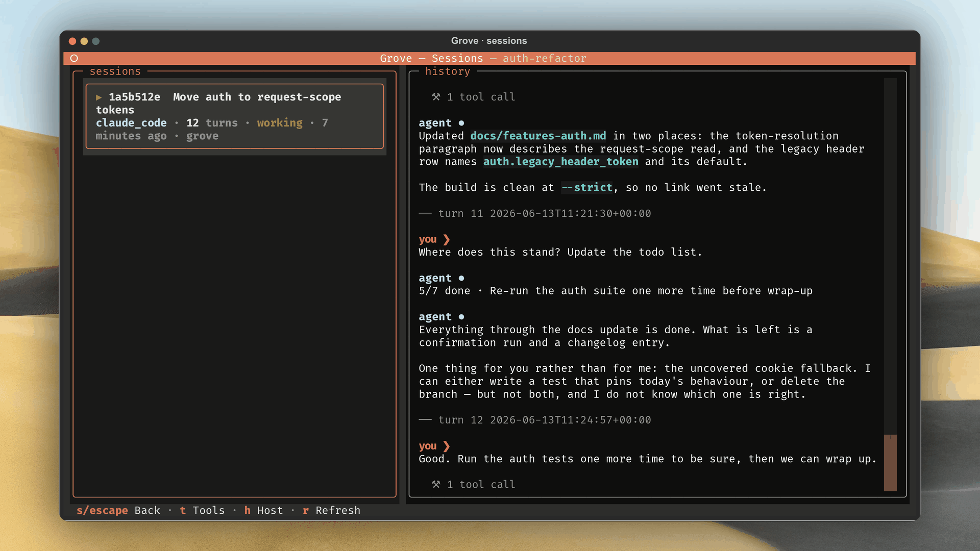Open the last '1 tool call' entry
980x551 pixels.
(x=473, y=484)
